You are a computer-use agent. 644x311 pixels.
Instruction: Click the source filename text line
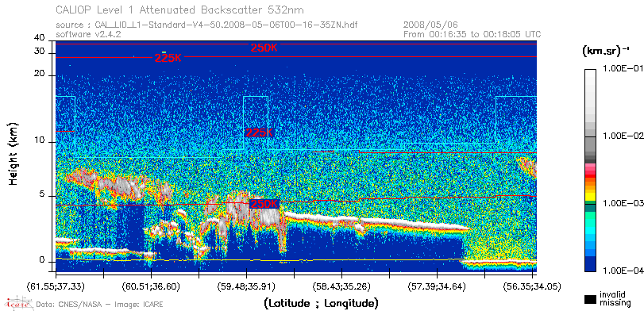[206, 25]
